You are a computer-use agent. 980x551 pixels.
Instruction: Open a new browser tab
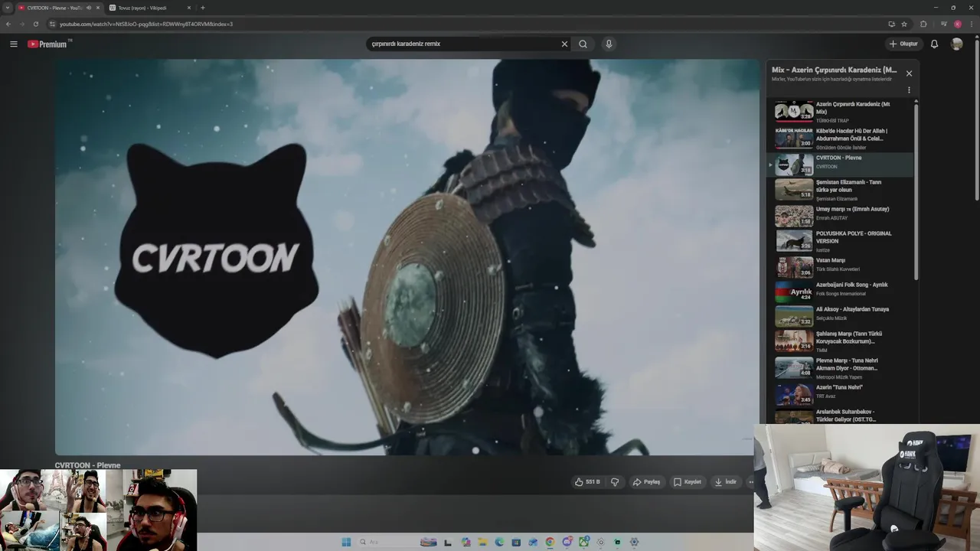[202, 8]
